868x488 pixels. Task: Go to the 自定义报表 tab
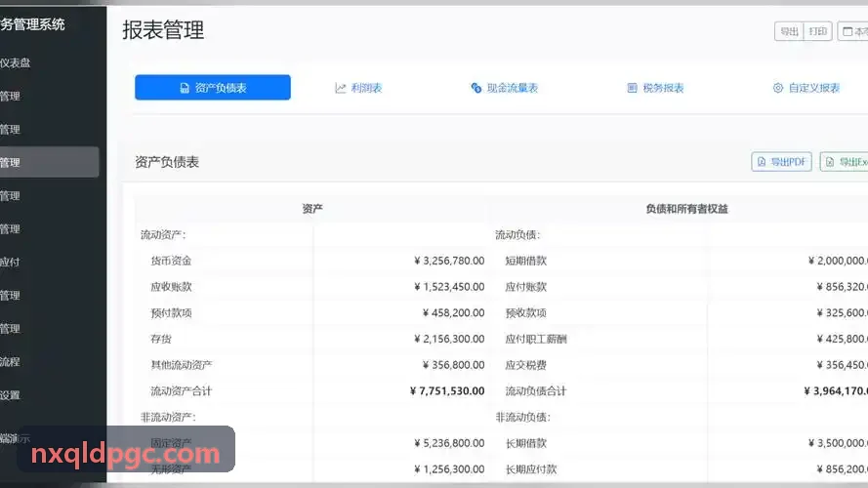point(806,88)
